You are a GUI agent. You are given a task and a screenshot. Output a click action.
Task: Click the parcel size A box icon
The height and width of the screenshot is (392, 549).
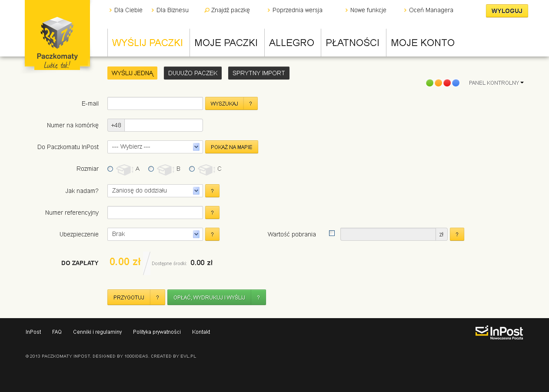tap(124, 169)
